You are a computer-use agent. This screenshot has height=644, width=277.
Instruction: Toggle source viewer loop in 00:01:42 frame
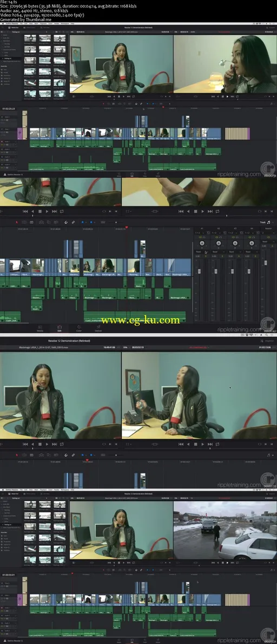(62, 211)
